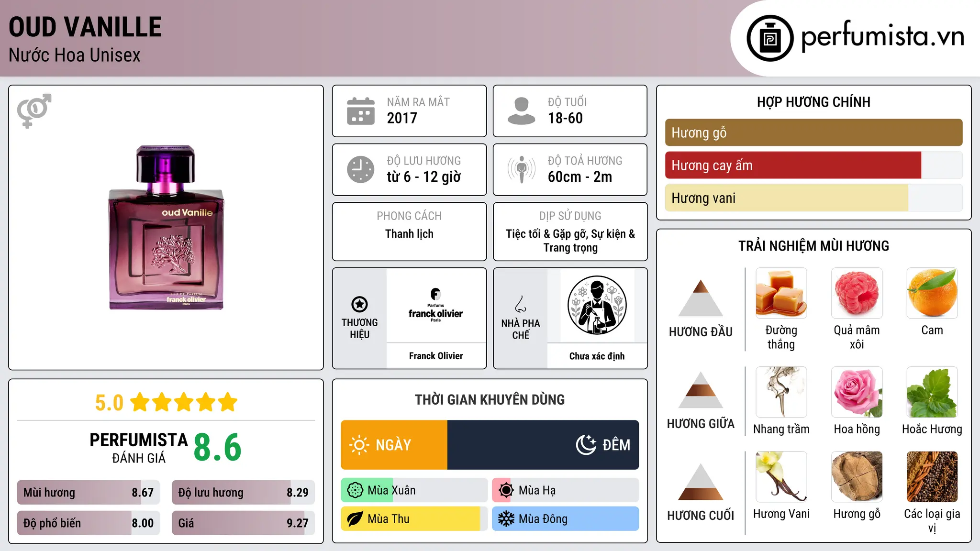Click the OUD VANILLE title
This screenshot has height=551, width=980.
coord(85,27)
